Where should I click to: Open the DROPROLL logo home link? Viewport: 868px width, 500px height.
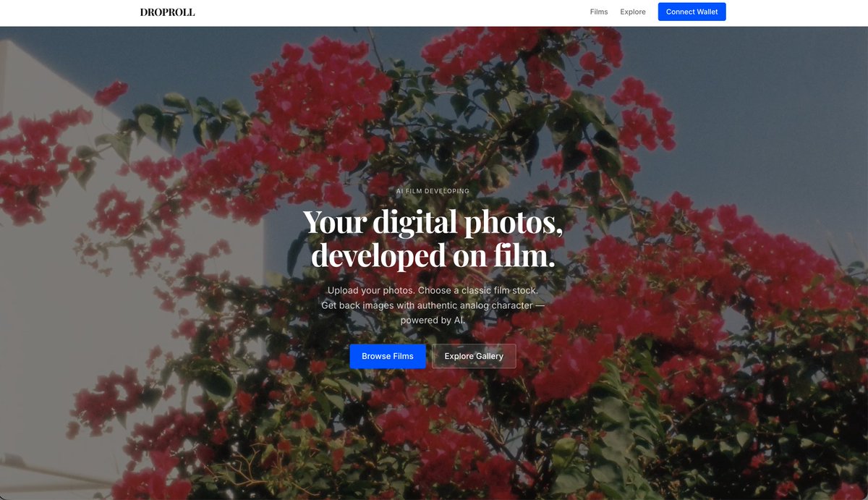pos(167,12)
